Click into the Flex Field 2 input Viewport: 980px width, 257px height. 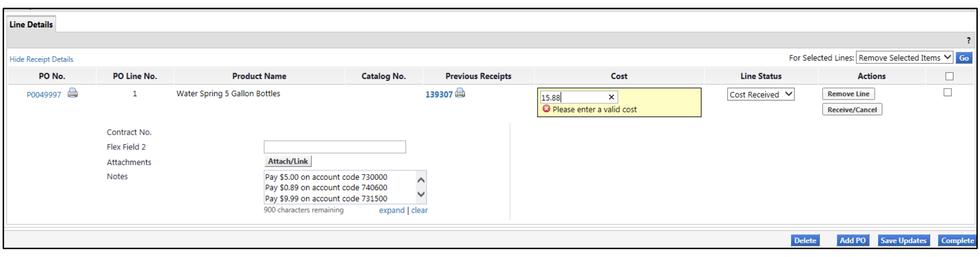(334, 147)
